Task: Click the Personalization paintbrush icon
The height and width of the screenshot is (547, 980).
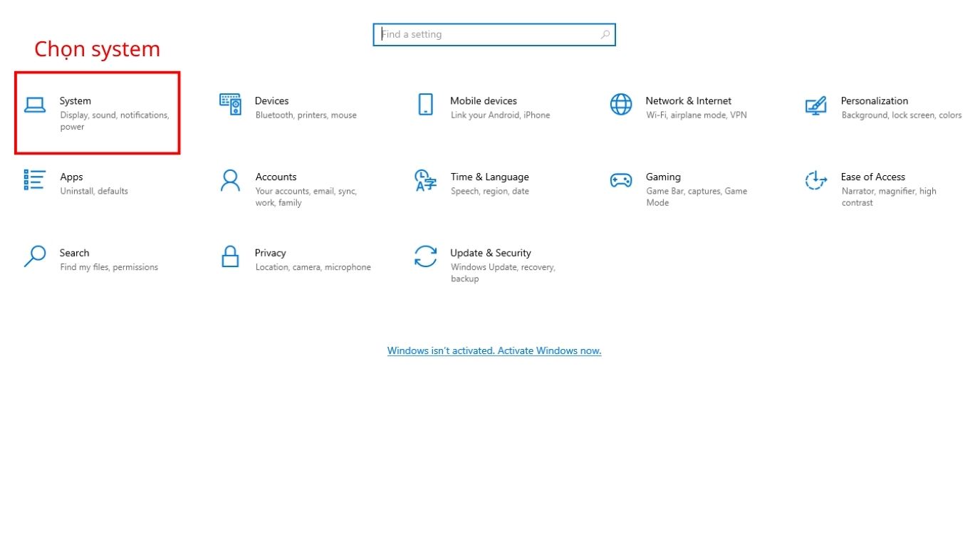Action: tap(815, 105)
